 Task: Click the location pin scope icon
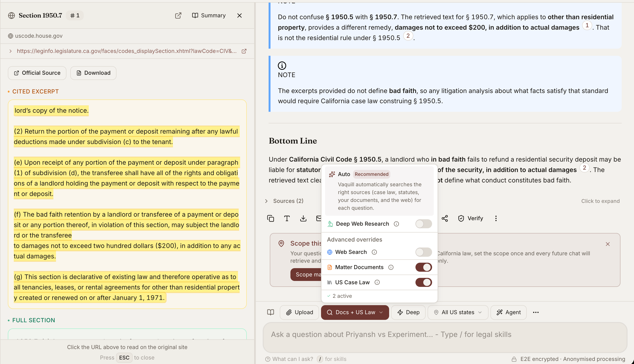281,243
